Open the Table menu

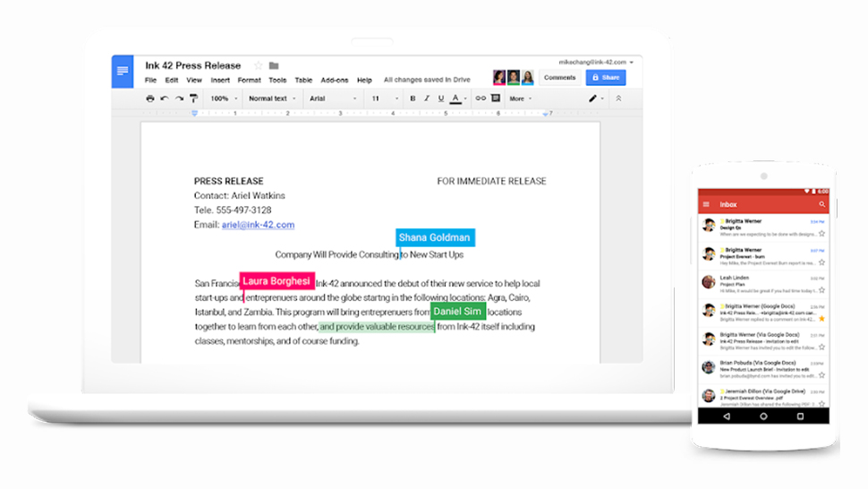click(303, 81)
